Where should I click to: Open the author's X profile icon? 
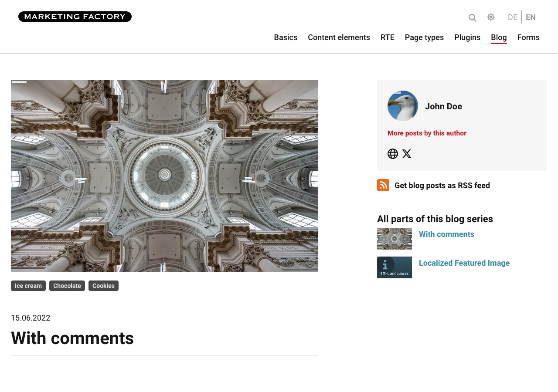(407, 154)
